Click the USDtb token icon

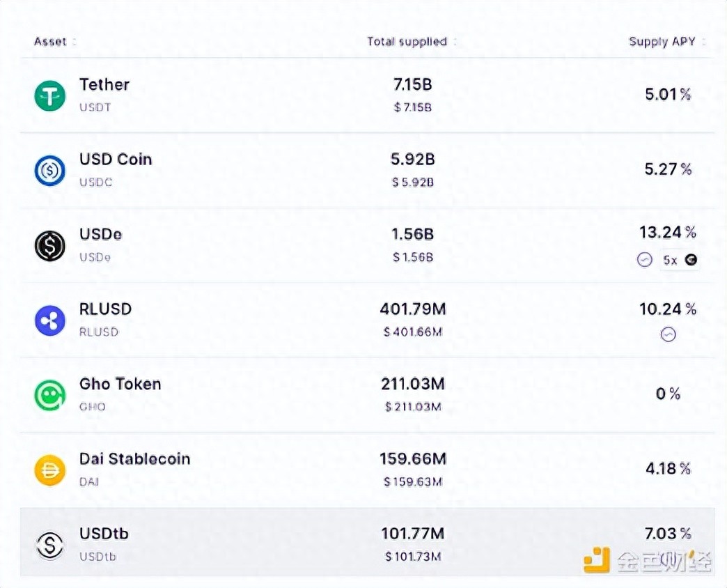(x=49, y=545)
